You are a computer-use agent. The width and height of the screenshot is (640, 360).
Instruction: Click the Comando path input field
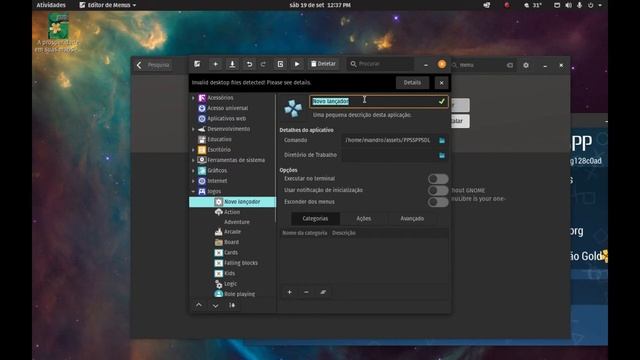(388, 140)
